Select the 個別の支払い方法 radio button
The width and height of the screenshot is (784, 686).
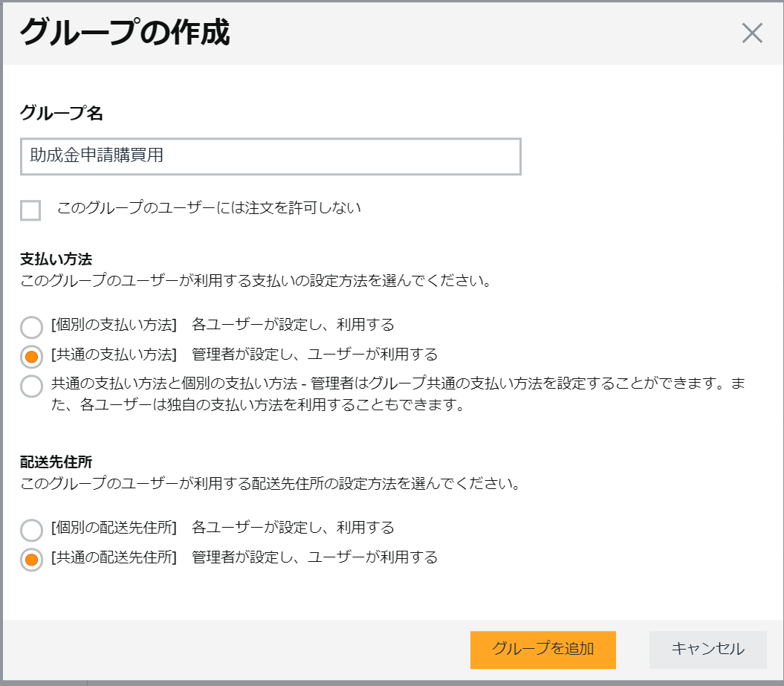30,326
